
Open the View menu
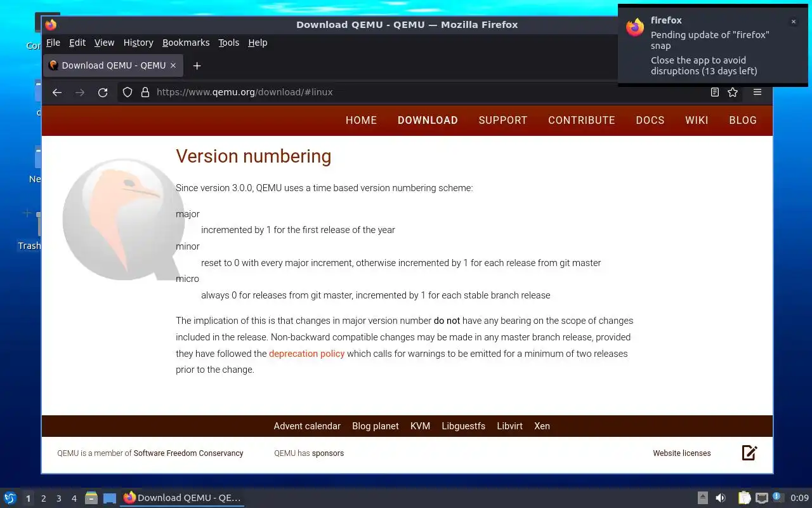click(x=104, y=43)
